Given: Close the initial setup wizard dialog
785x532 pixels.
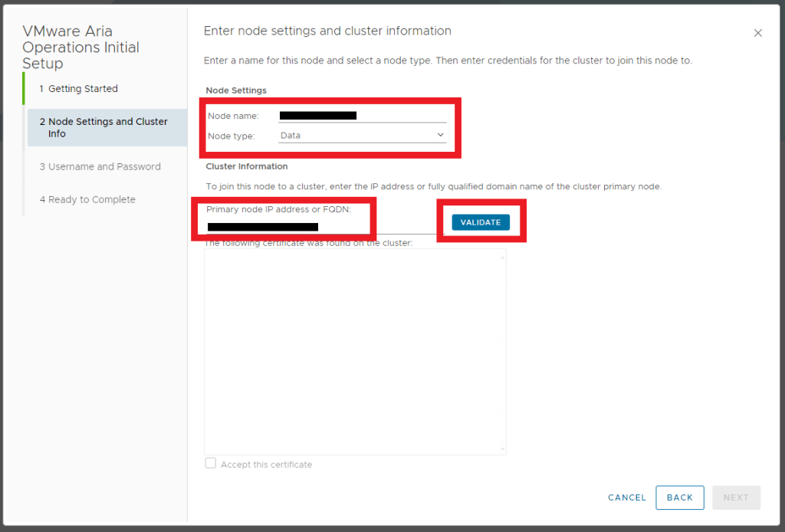Looking at the screenshot, I should pyautogui.click(x=757, y=33).
